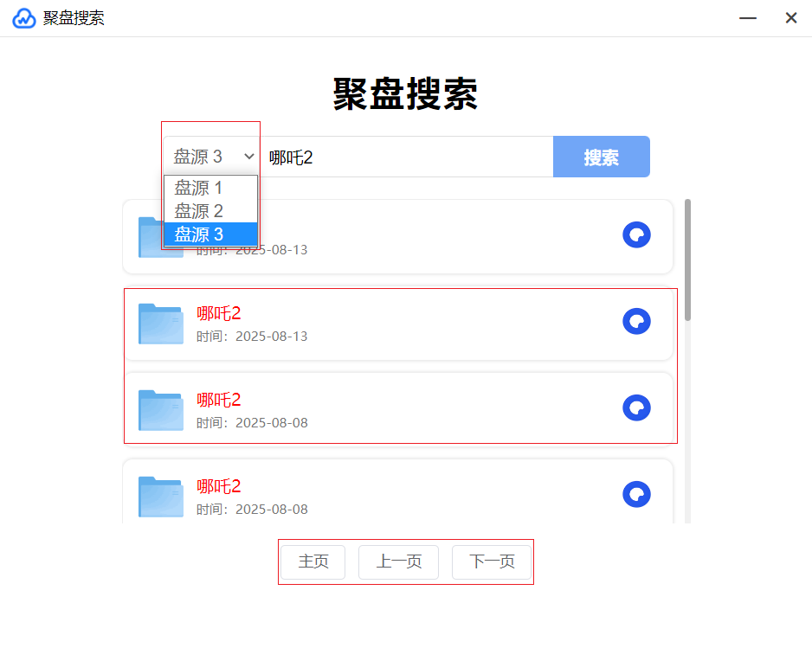Image resolution: width=812 pixels, height=648 pixels.
Task: Click 时间：2025-08-13 text in second result
Action: (252, 337)
